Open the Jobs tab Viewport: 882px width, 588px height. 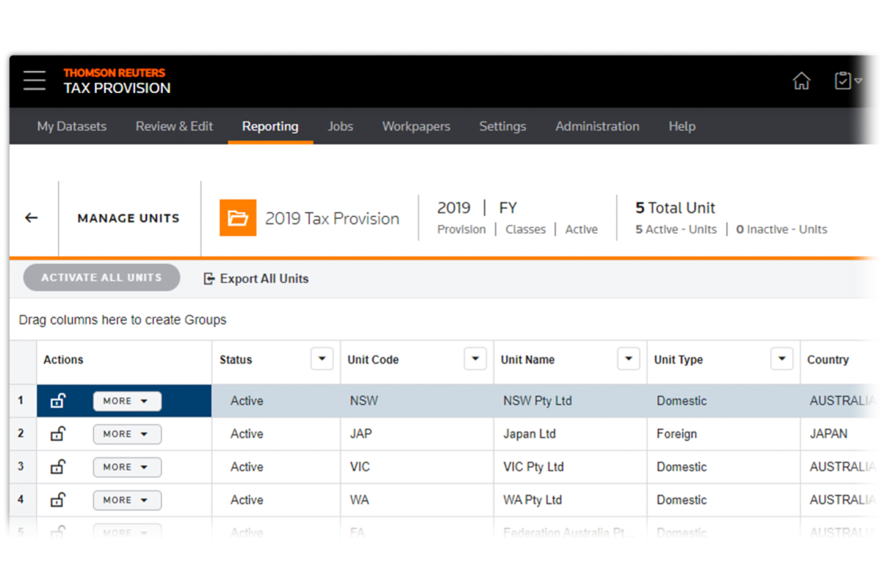340,126
